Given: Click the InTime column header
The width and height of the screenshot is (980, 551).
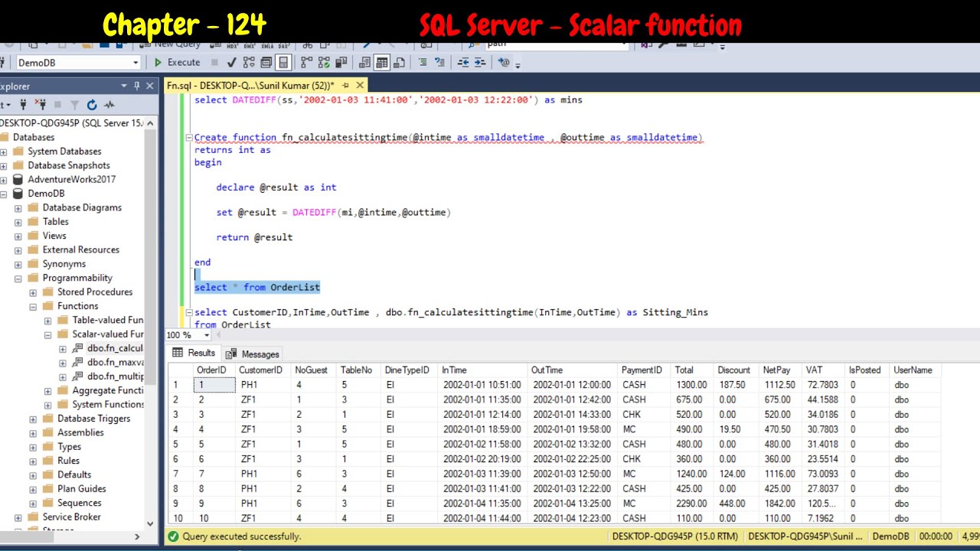Looking at the screenshot, I should (x=483, y=370).
